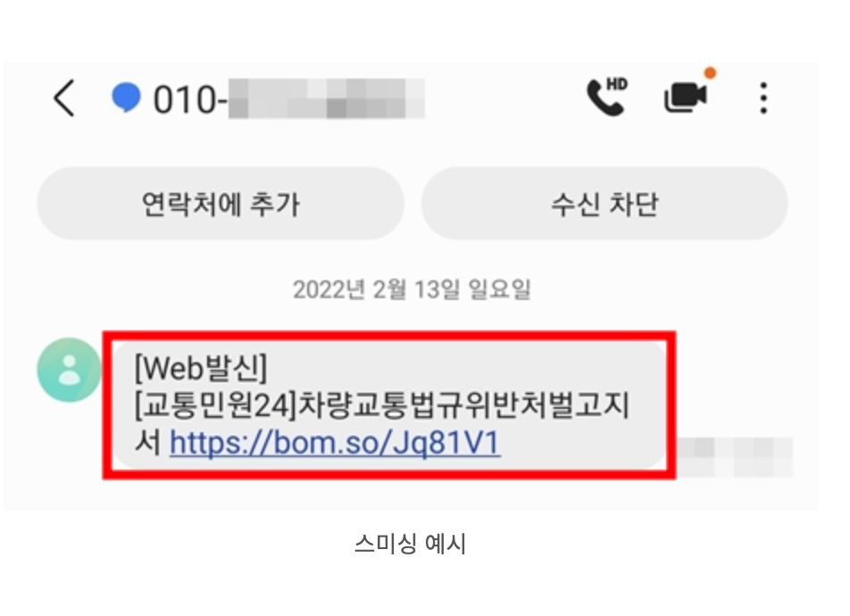The image size is (850, 616).
Task: Start a video call
Action: coord(686,96)
